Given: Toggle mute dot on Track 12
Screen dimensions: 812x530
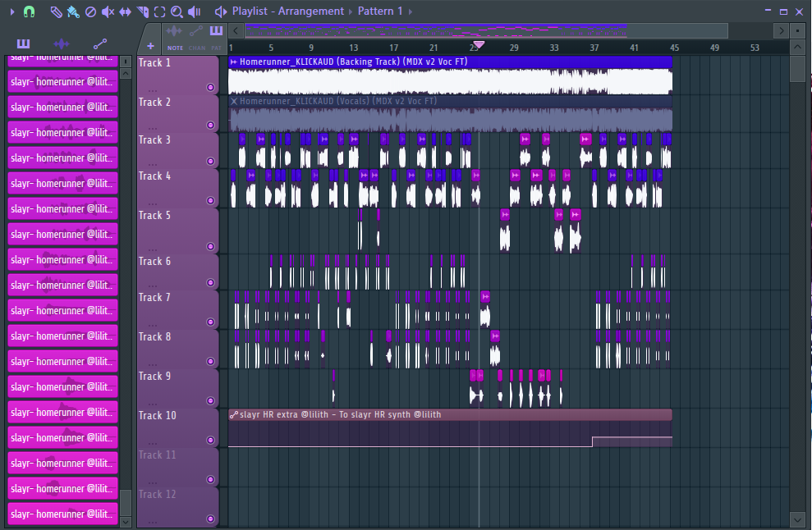Looking at the screenshot, I should coord(210,519).
